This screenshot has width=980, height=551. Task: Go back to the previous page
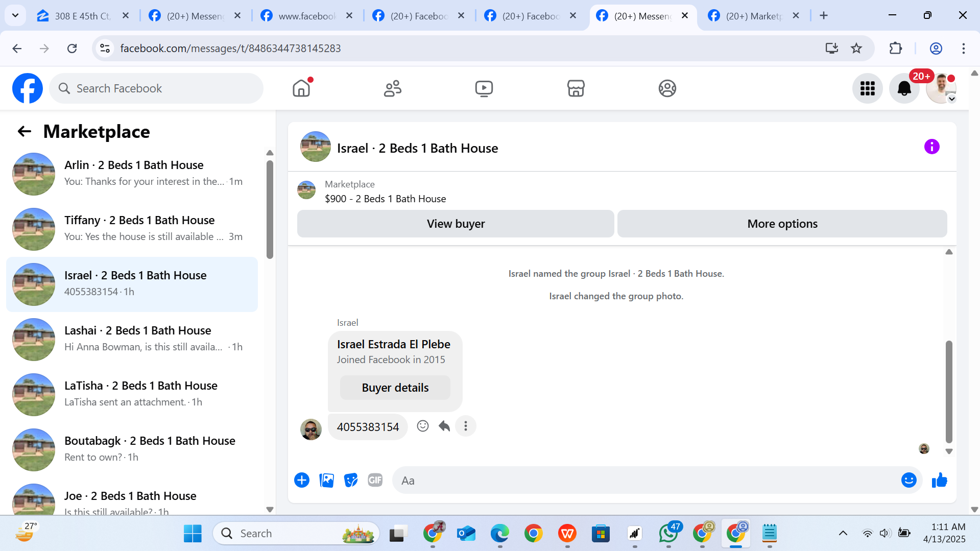pyautogui.click(x=17, y=49)
